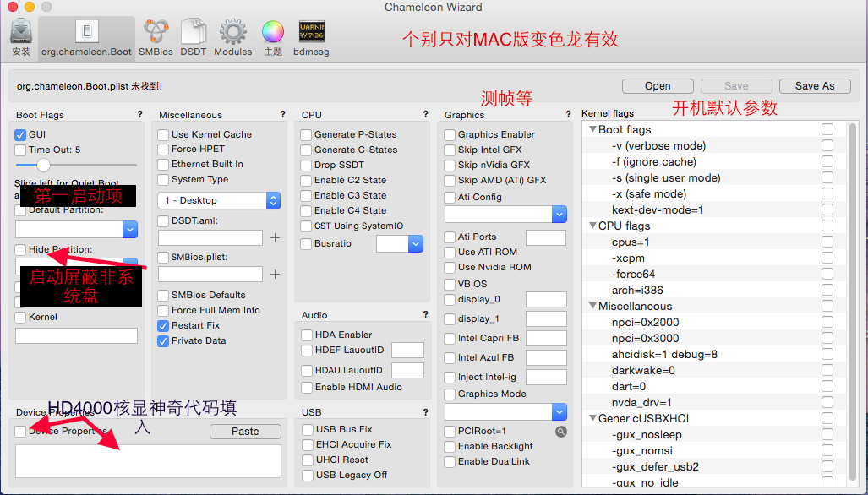This screenshot has height=495, width=868.
Task: Check the Graphics Enabler option
Action: pyautogui.click(x=450, y=135)
